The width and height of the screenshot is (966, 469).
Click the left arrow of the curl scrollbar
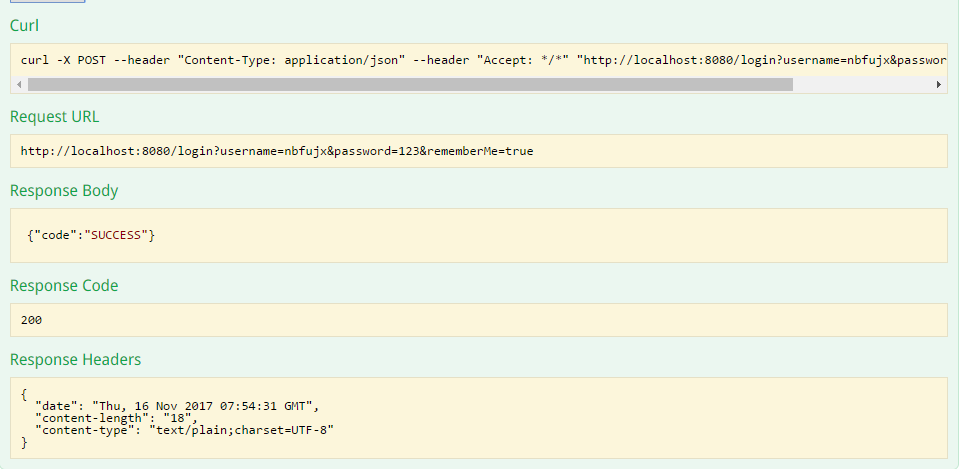pos(19,84)
